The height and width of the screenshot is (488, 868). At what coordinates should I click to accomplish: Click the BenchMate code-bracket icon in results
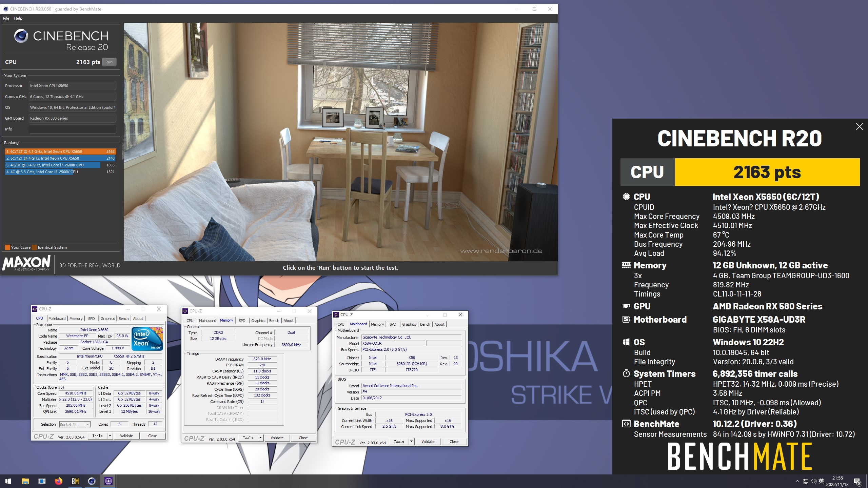pos(626,424)
